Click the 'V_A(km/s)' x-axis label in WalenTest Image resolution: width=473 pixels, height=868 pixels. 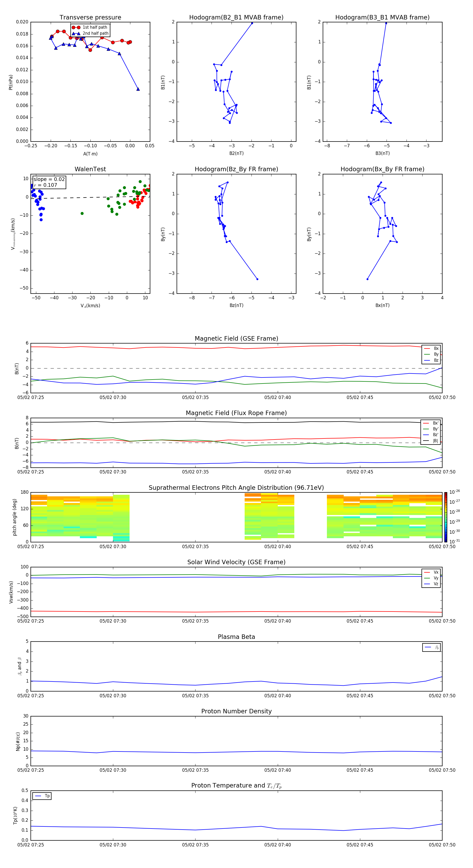pos(90,306)
